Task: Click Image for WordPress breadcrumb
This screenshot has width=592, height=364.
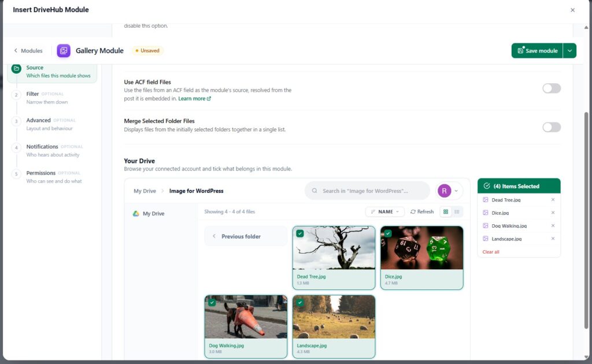Action: coord(197,191)
